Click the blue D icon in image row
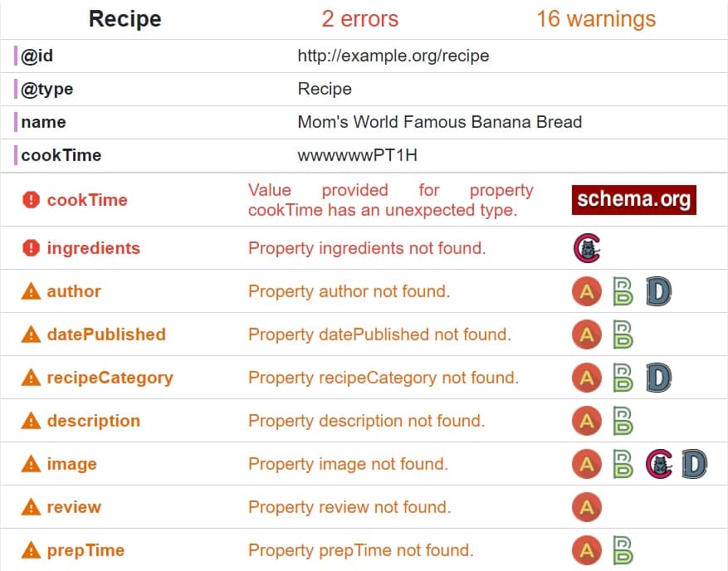This screenshot has width=728, height=571. click(695, 464)
